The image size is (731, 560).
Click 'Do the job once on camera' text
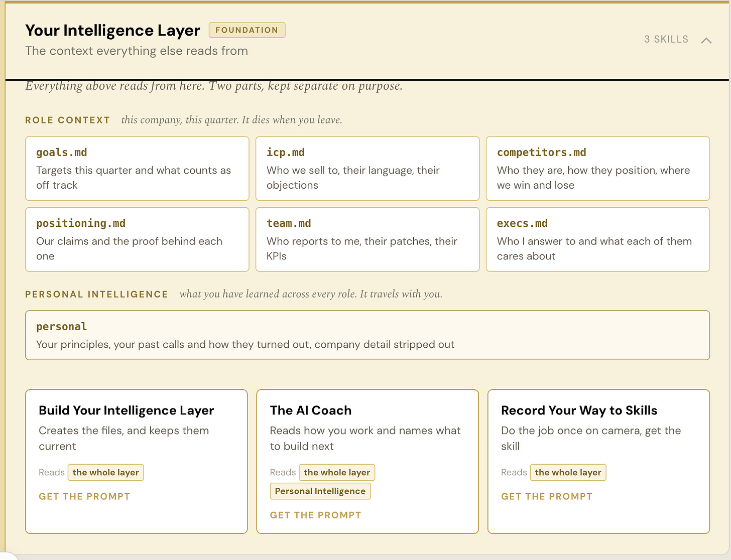591,438
